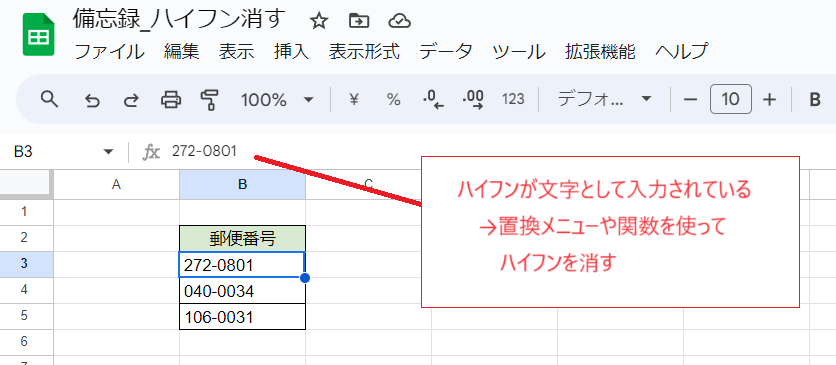The height and width of the screenshot is (365, 836).
Task: Select the 郵便番号 header cell
Action: coord(242,238)
